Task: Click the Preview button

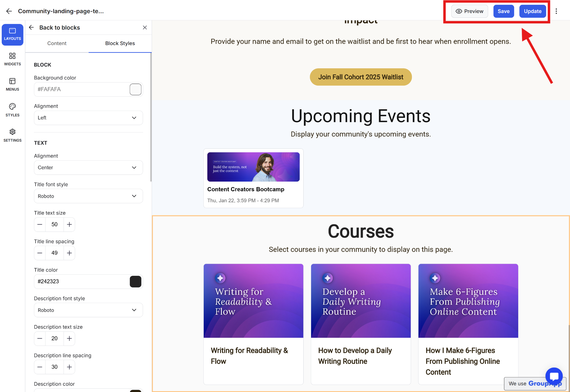Action: 470,11
